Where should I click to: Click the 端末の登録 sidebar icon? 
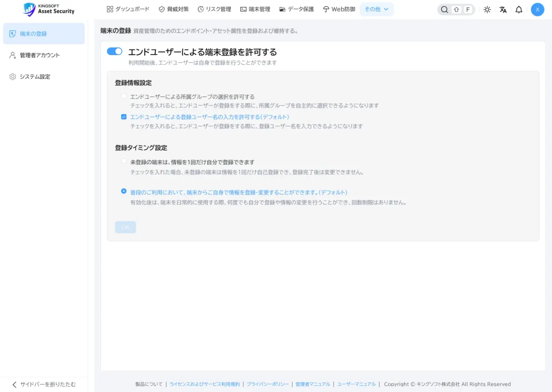click(13, 34)
